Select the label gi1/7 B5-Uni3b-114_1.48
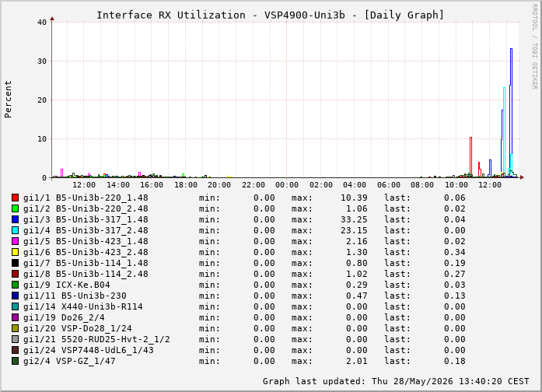 click(86, 263)
